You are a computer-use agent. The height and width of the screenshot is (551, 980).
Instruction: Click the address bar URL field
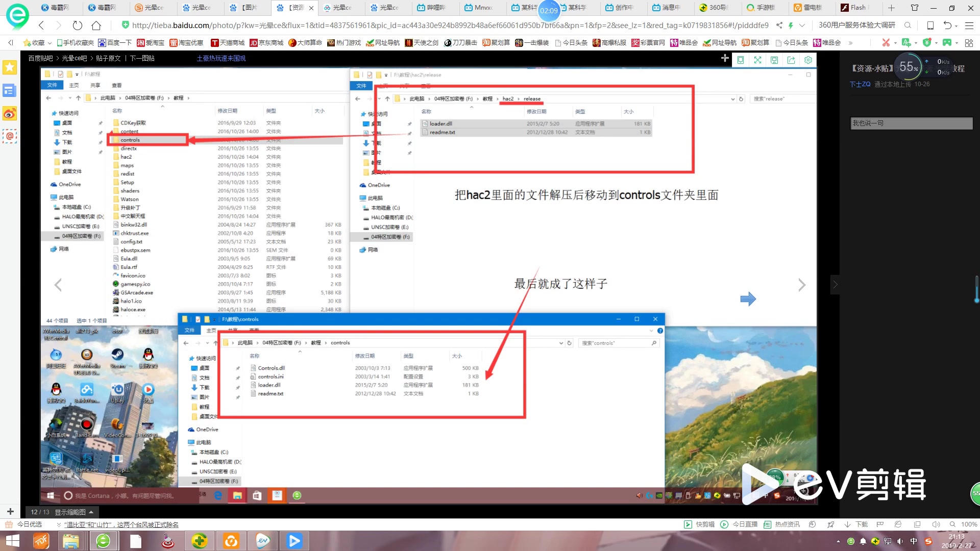point(450,25)
